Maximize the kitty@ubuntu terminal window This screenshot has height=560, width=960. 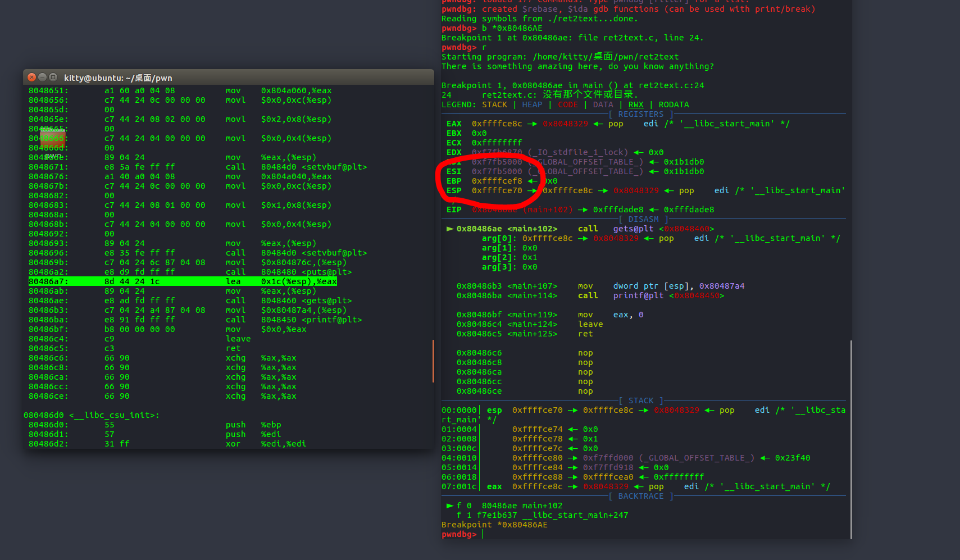[53, 78]
